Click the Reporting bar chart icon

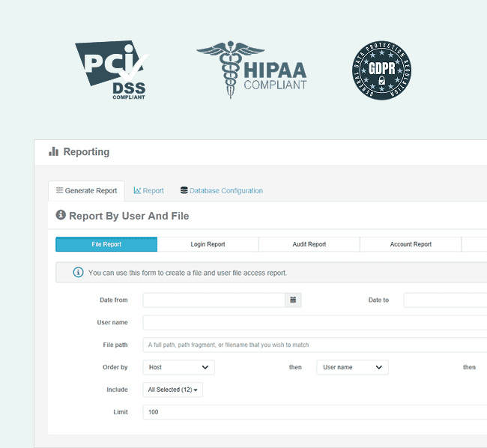click(53, 152)
